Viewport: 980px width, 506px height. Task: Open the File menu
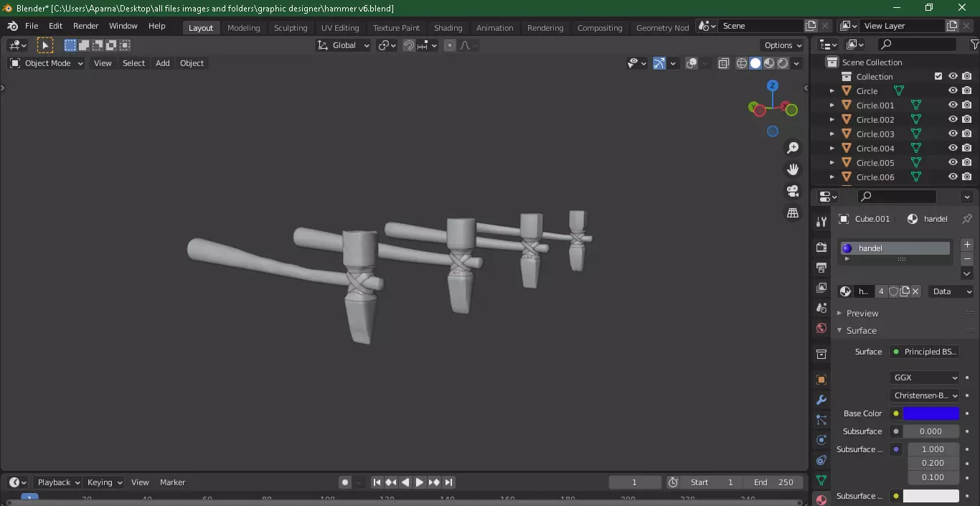click(32, 26)
